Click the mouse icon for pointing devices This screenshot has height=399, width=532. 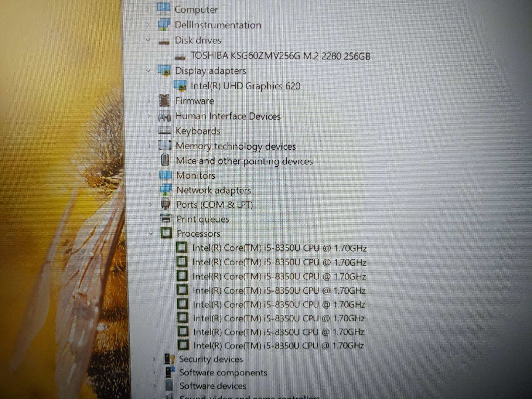[166, 160]
